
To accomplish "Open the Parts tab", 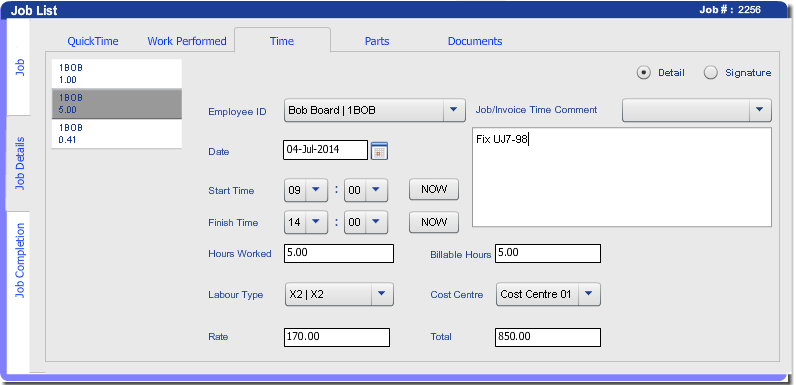I will 377,41.
